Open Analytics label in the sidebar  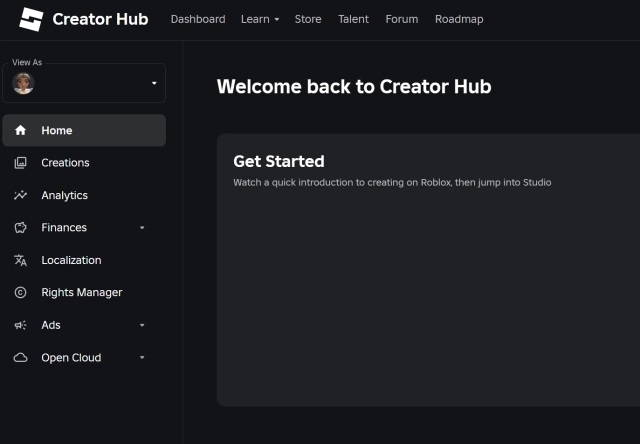[x=64, y=195]
